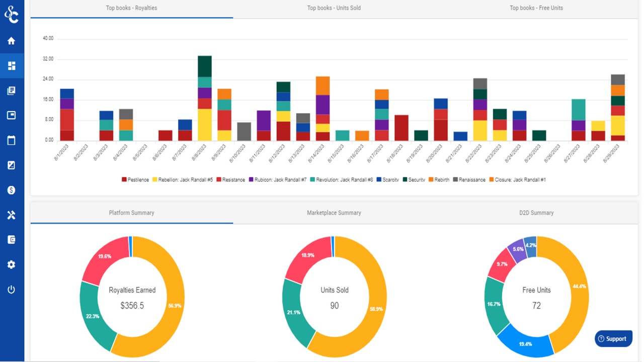Click the dashboard grid icon

point(12,66)
